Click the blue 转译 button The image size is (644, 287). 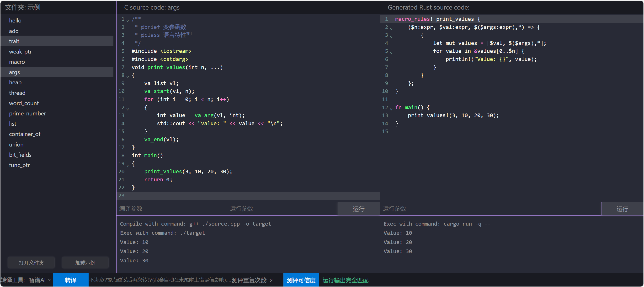(70, 280)
